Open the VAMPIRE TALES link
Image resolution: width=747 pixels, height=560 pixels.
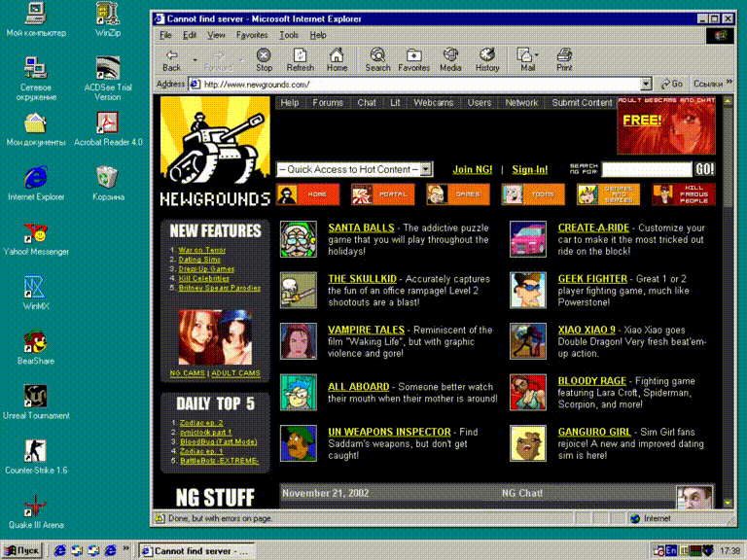tap(366, 330)
